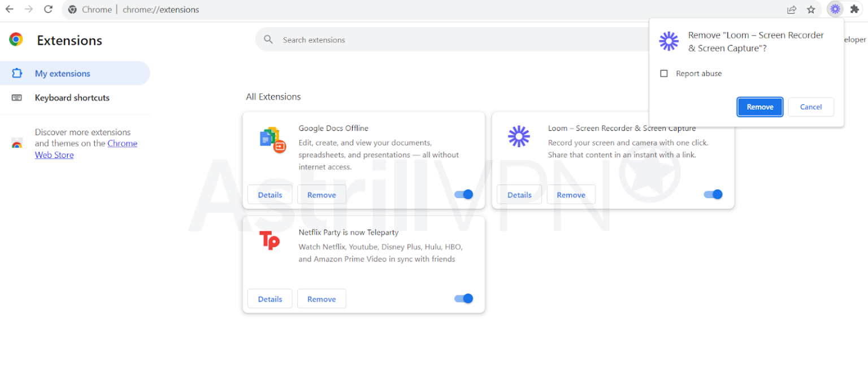Check the Report abuse checkbox
The width and height of the screenshot is (868, 374).
664,73
